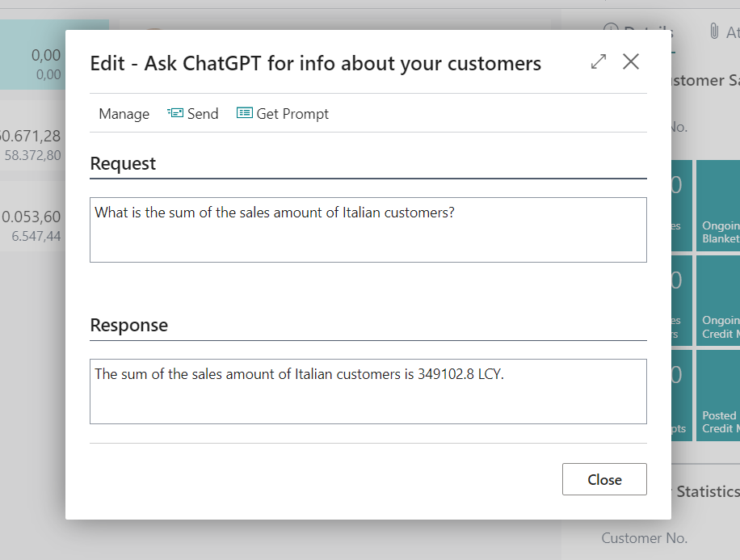Viewport: 740px width, 560px height.
Task: Expand the dialog to full screen
Action: pyautogui.click(x=599, y=61)
